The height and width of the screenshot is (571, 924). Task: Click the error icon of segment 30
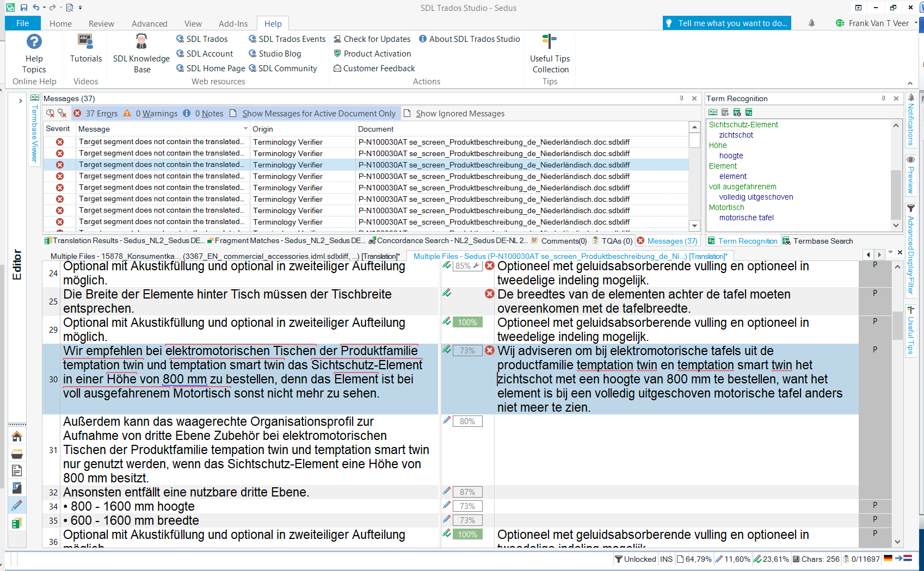(x=490, y=350)
